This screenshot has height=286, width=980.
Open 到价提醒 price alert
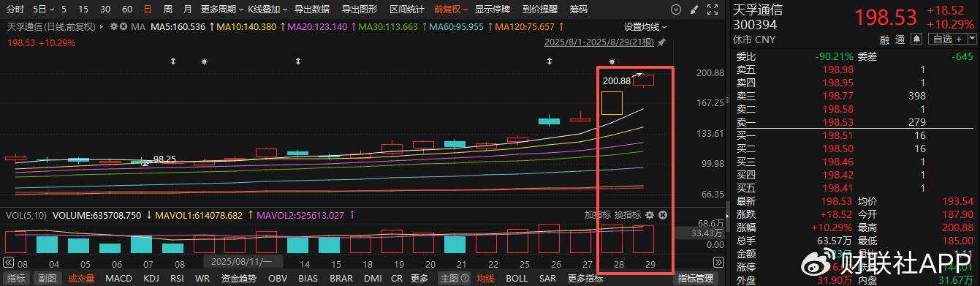(x=540, y=10)
